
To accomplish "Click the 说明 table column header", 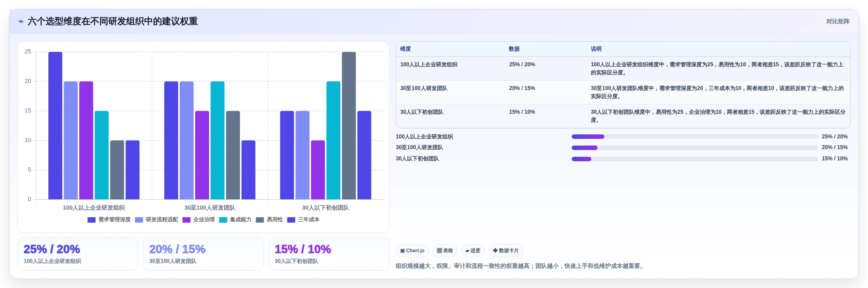I will coord(596,49).
